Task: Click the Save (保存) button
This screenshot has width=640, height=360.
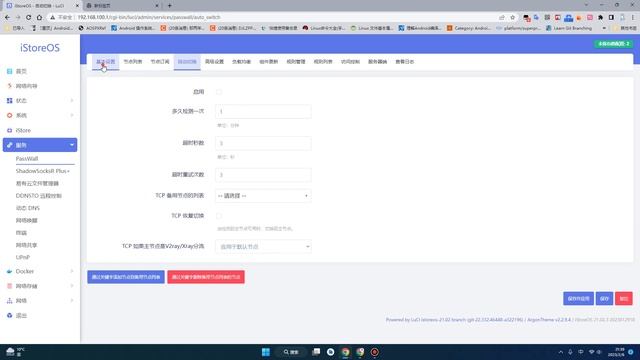Action: coord(604,298)
